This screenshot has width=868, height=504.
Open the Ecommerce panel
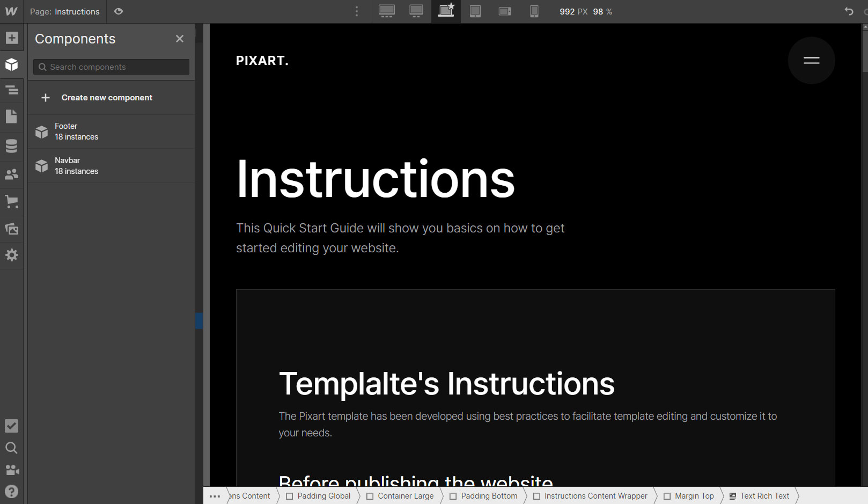[x=12, y=202]
